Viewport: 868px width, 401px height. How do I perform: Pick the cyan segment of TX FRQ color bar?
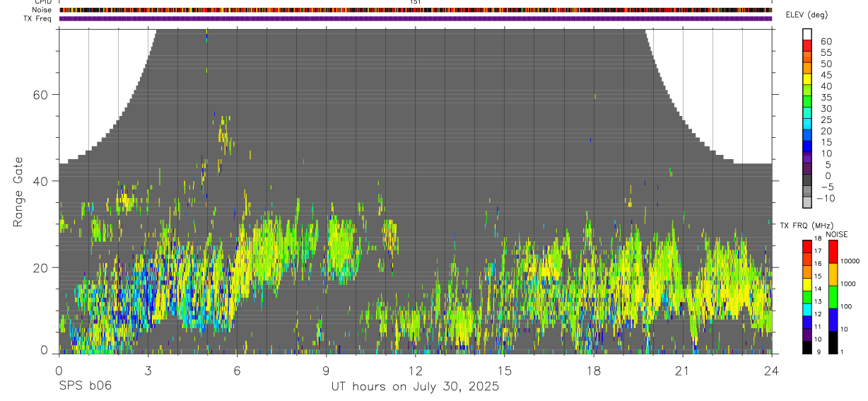[807, 309]
